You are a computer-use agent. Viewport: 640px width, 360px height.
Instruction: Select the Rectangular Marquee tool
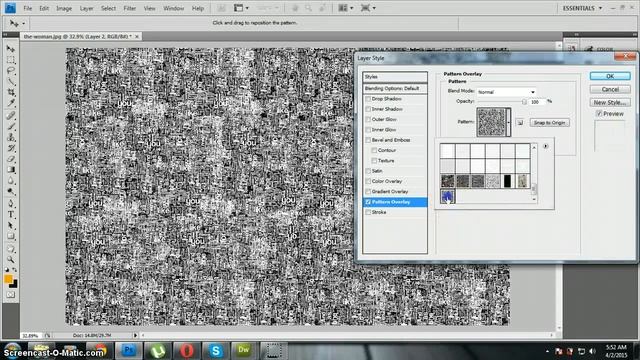(x=11, y=60)
